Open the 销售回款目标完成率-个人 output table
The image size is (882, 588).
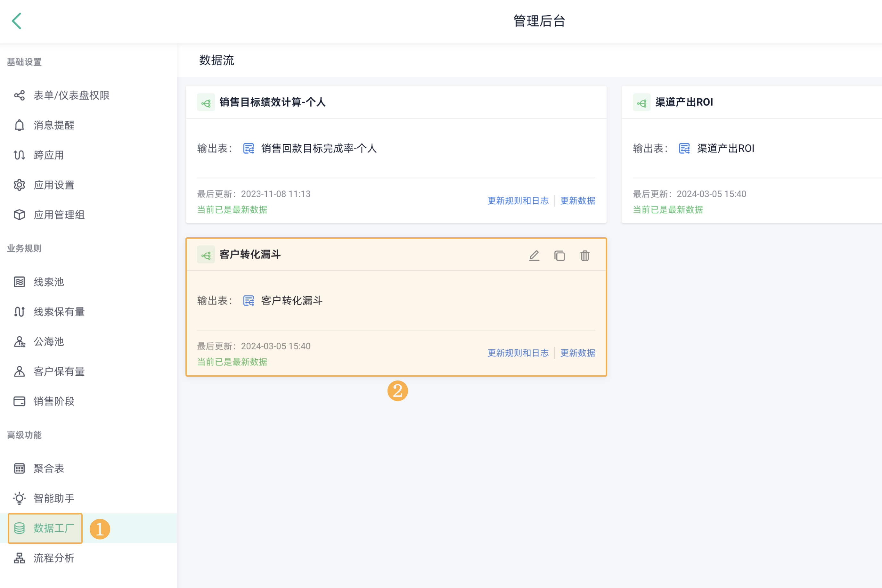coord(318,149)
